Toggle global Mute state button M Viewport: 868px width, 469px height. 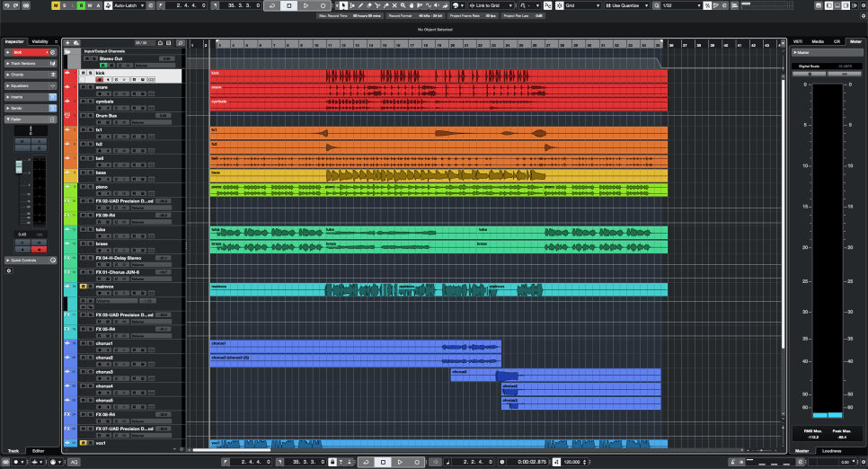(x=56, y=5)
